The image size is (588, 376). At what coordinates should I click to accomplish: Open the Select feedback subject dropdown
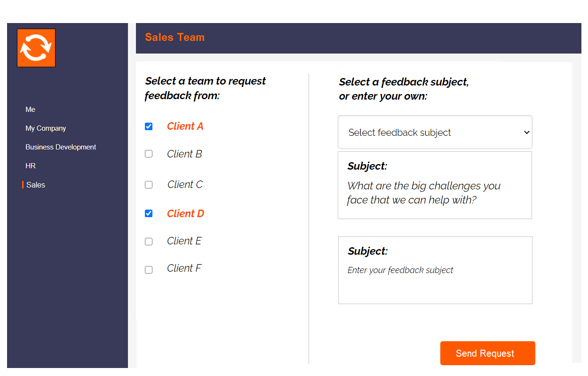coord(435,132)
